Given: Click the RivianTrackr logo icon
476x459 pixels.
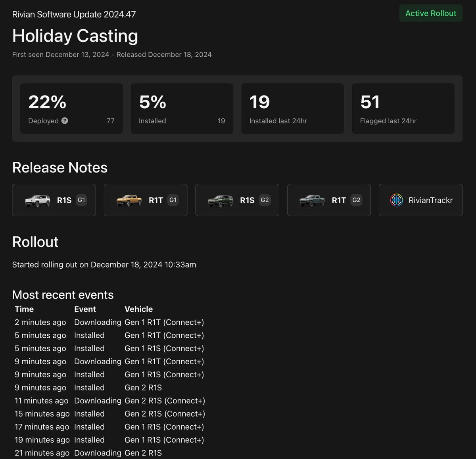Looking at the screenshot, I should (x=397, y=200).
